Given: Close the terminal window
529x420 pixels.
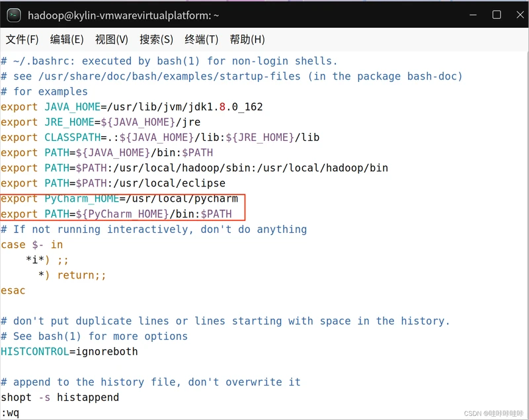Looking at the screenshot, I should click(517, 15).
